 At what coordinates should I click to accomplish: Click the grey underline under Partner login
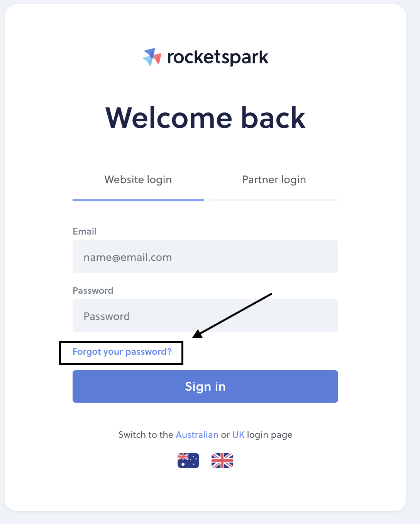pos(274,200)
